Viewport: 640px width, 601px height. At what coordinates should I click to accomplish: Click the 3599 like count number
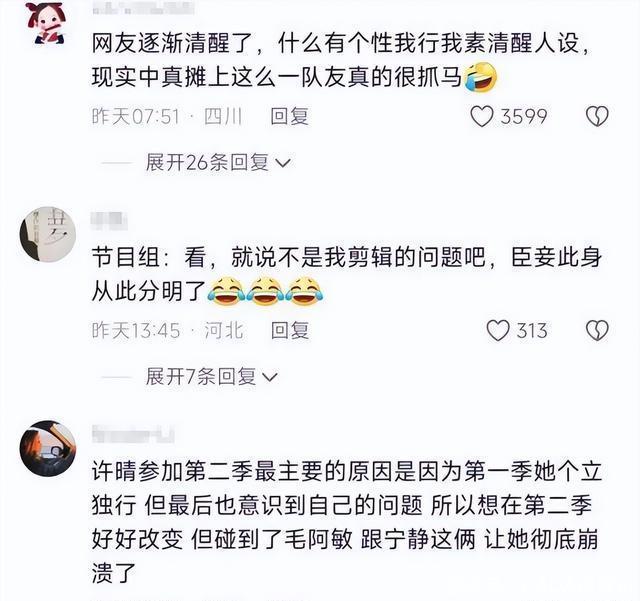pyautogui.click(x=524, y=117)
